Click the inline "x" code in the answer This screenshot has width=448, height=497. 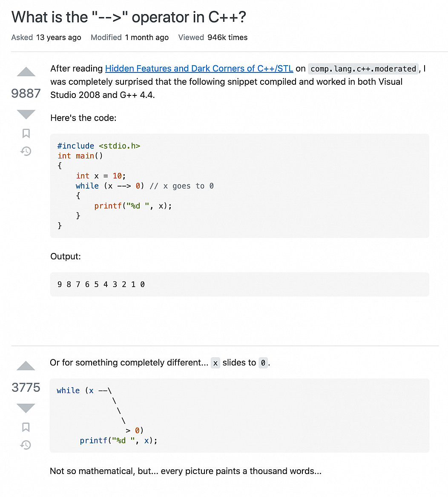(x=215, y=363)
